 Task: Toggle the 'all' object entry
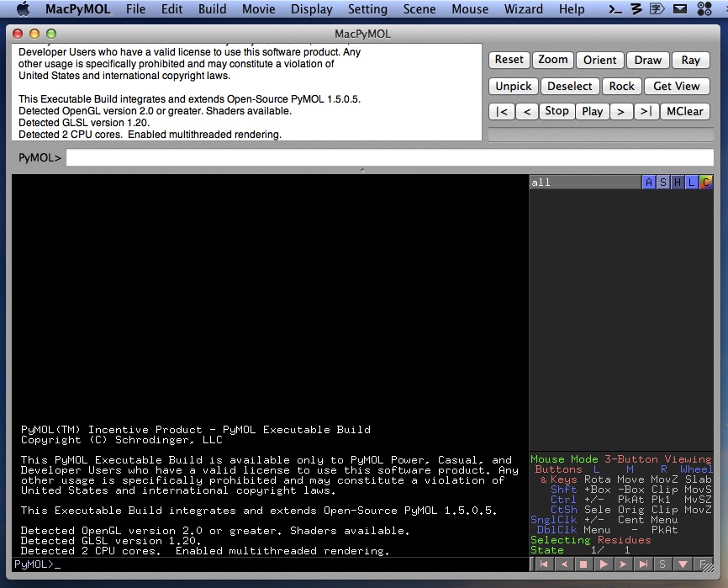(x=585, y=183)
